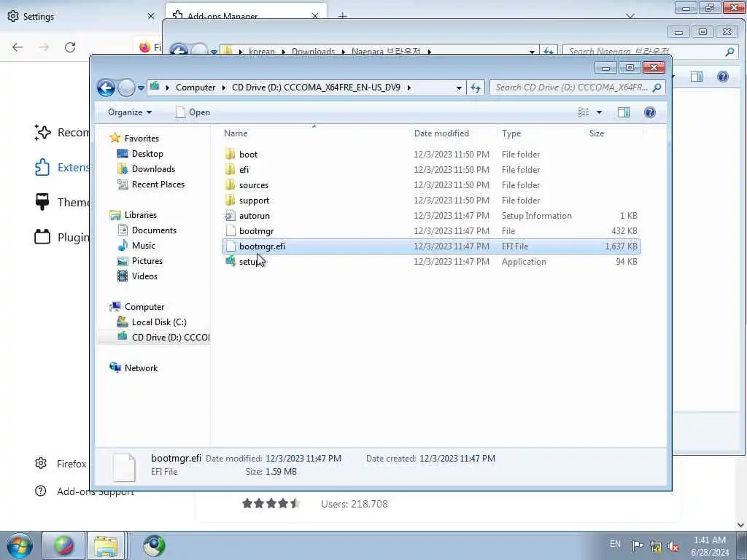
Task: Close the Settings browser tab
Action: tap(151, 16)
